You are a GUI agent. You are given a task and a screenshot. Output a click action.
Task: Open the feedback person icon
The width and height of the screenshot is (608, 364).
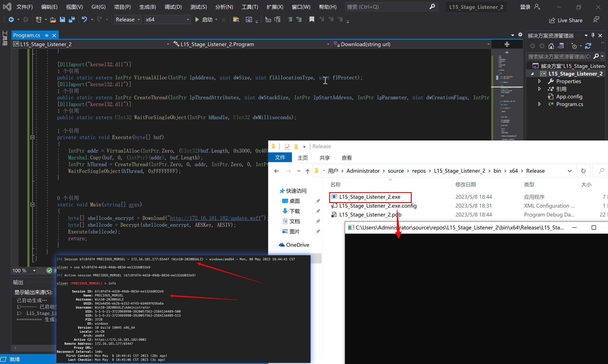596,20
